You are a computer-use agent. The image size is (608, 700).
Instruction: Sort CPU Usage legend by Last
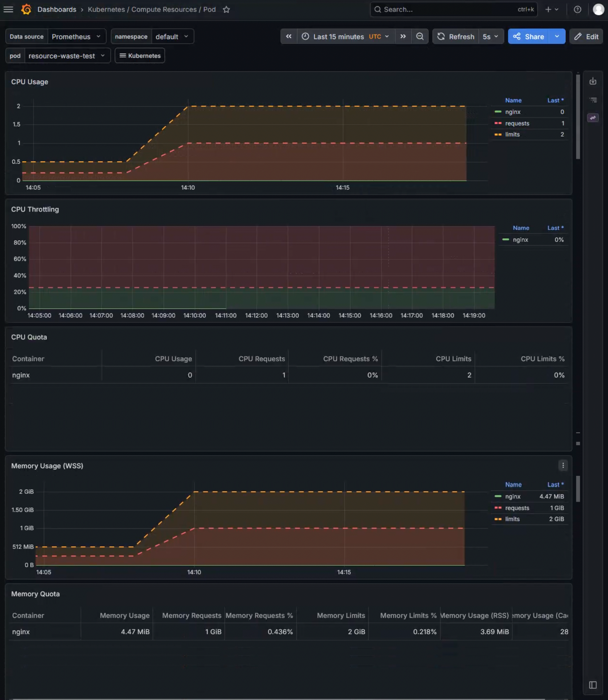(x=555, y=100)
